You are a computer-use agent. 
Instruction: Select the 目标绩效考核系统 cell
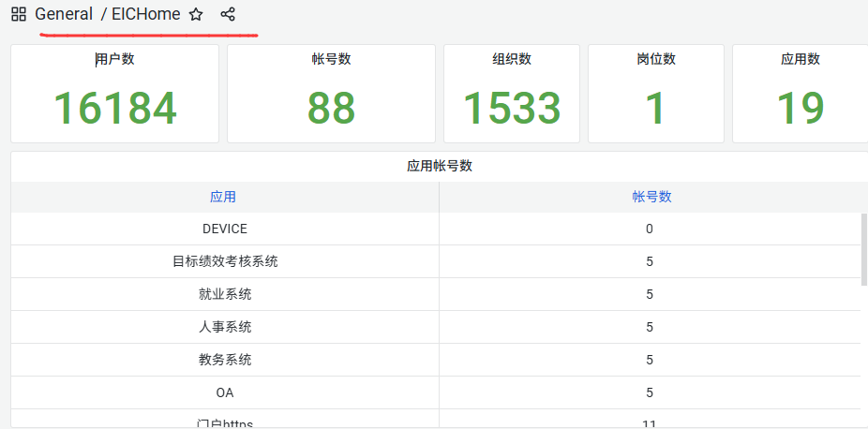coord(225,261)
